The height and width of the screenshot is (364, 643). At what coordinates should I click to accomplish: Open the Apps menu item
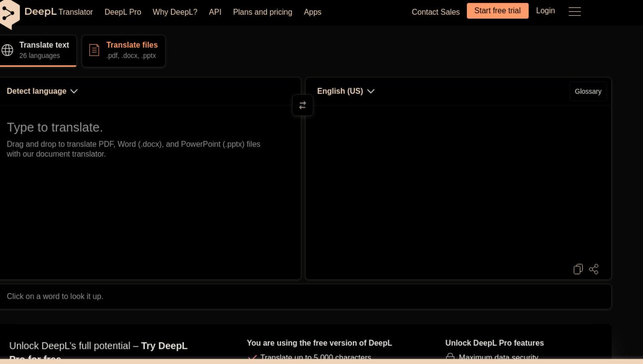click(312, 12)
